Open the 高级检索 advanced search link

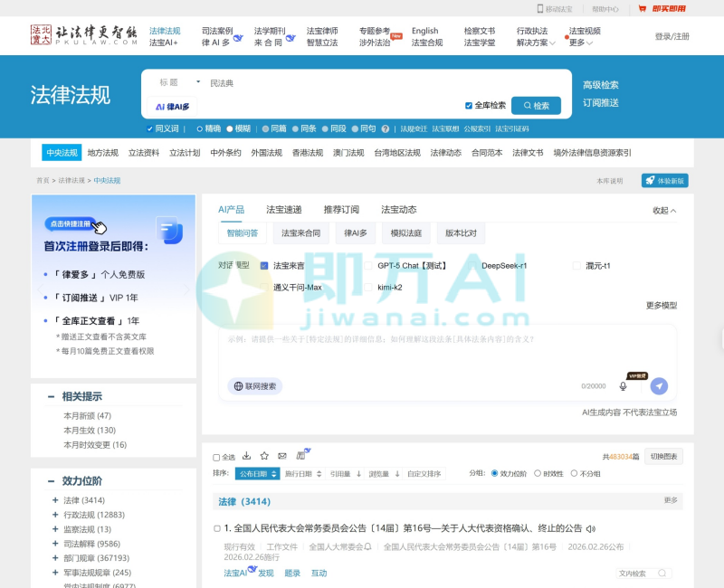pyautogui.click(x=600, y=85)
